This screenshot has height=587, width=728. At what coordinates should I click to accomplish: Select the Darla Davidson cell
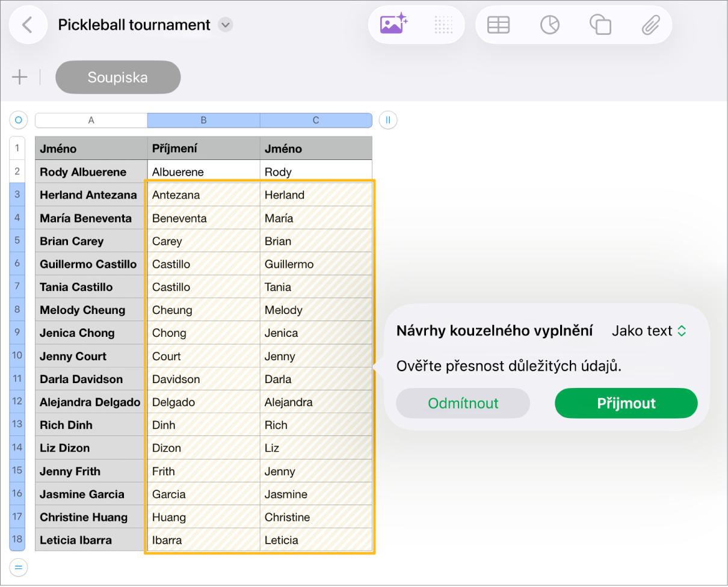tap(91, 380)
